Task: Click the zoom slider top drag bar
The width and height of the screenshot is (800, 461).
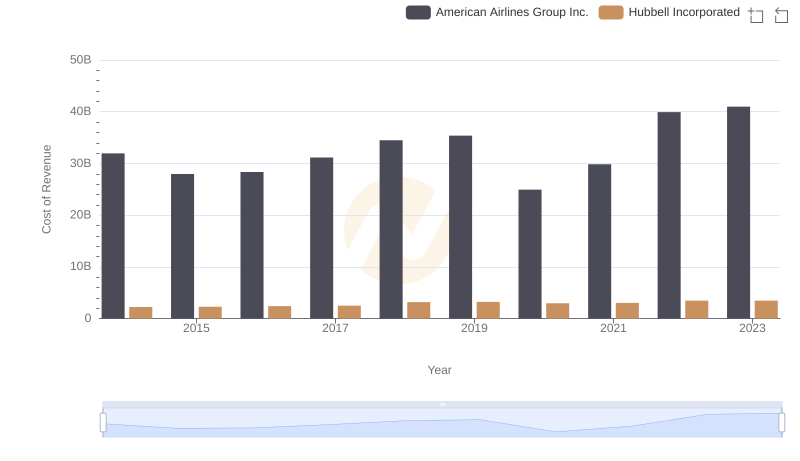Action: (x=442, y=404)
